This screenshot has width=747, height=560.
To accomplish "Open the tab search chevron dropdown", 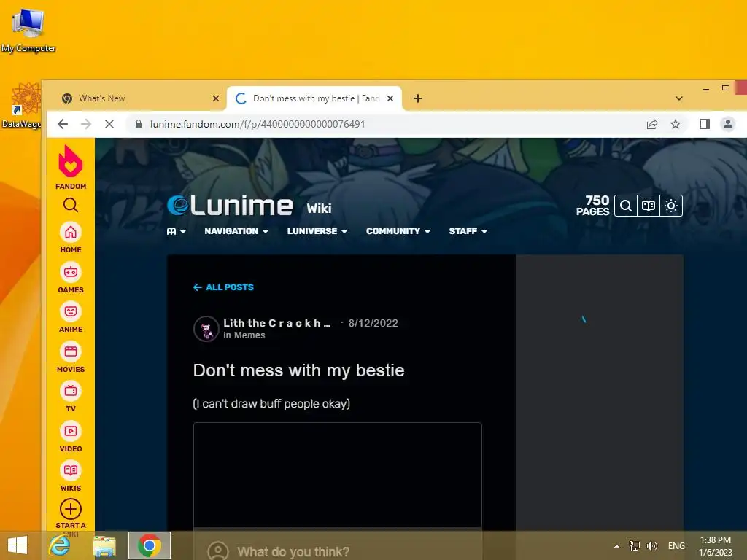I will click(x=679, y=98).
